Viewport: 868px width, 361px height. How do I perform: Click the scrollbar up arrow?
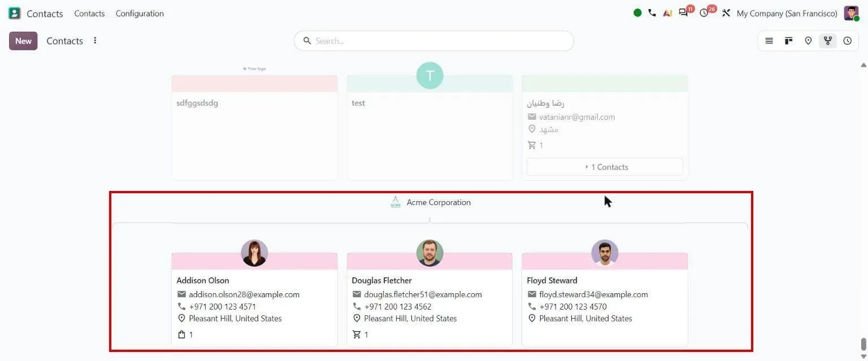[863, 65]
